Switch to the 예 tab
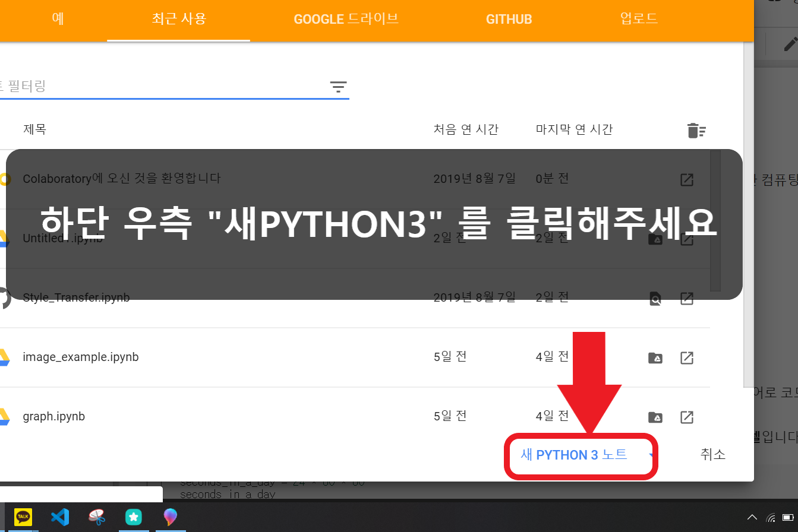This screenshot has height=532, width=798. click(58, 19)
